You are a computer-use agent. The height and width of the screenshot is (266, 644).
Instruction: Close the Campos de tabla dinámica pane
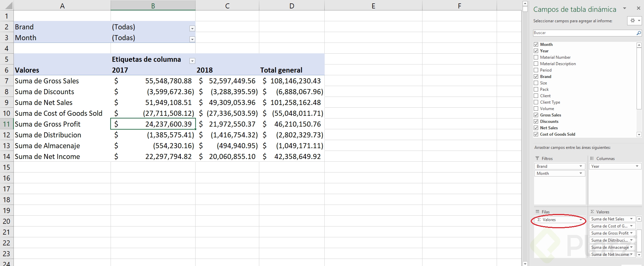pyautogui.click(x=638, y=8)
